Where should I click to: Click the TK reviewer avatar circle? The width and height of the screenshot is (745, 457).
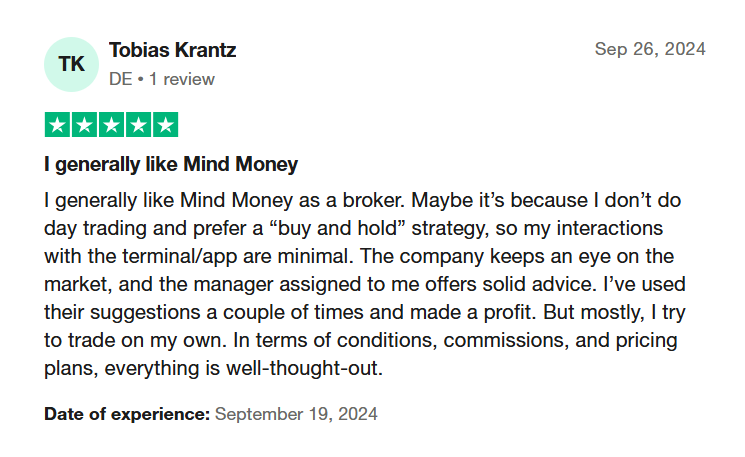click(71, 64)
